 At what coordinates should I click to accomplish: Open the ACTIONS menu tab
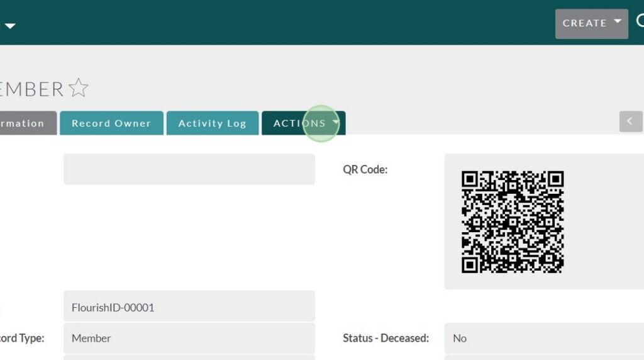[299, 123]
